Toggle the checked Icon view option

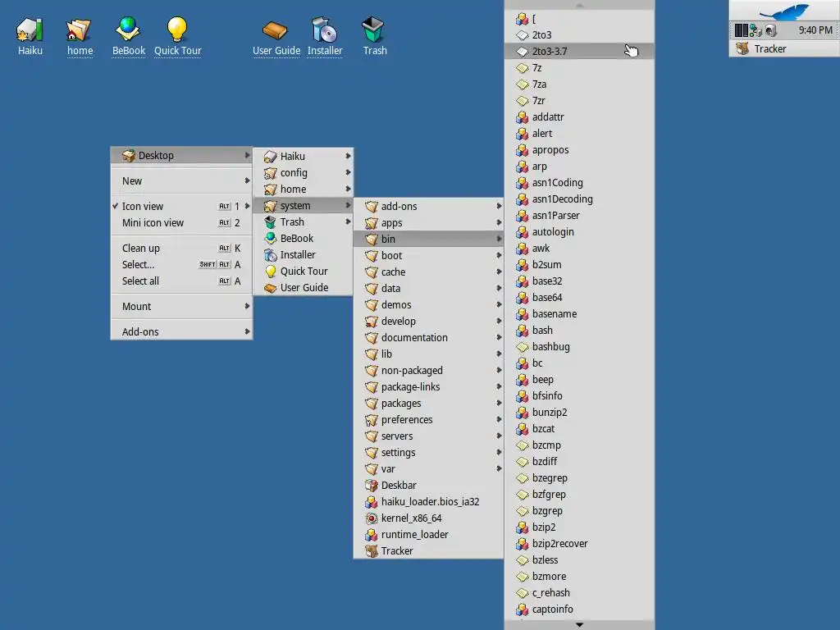pos(181,206)
